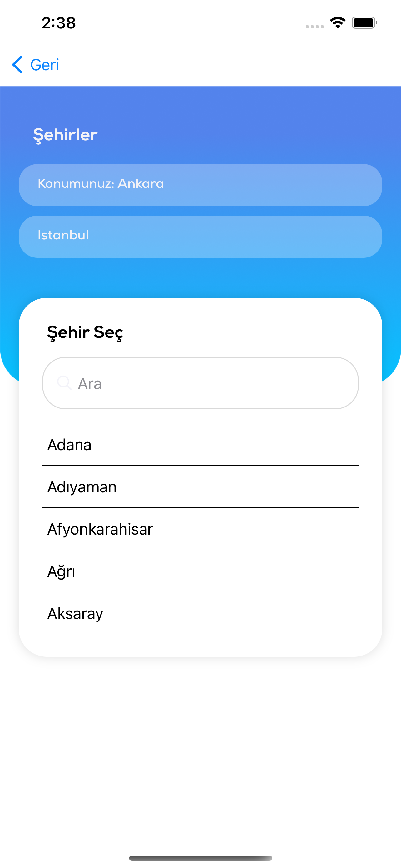Tap the Şehirler header title
Viewport: 401px width, 868px height.
pyautogui.click(x=65, y=135)
